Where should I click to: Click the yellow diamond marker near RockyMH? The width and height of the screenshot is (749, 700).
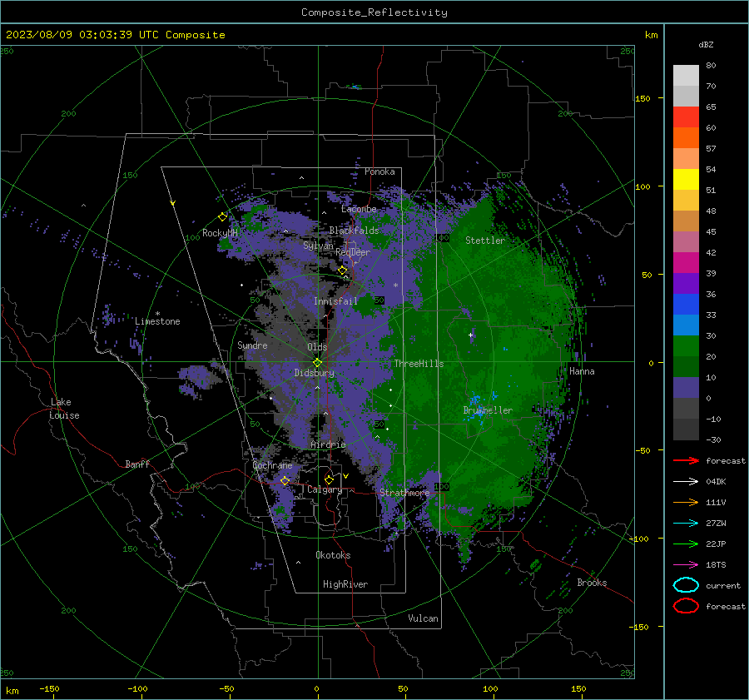point(222,217)
